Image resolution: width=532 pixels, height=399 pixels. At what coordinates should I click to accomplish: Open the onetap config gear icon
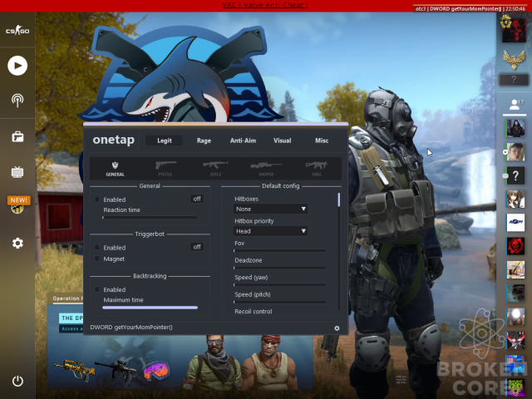[337, 328]
